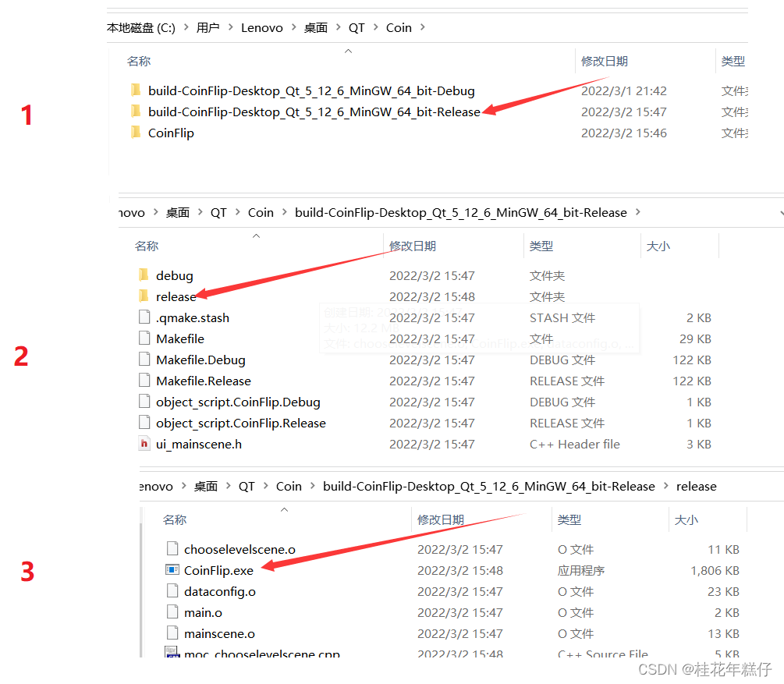Open the folder icon of build-CoinFlip Debug folder
The width and height of the screenshot is (784, 684).
pos(136,90)
